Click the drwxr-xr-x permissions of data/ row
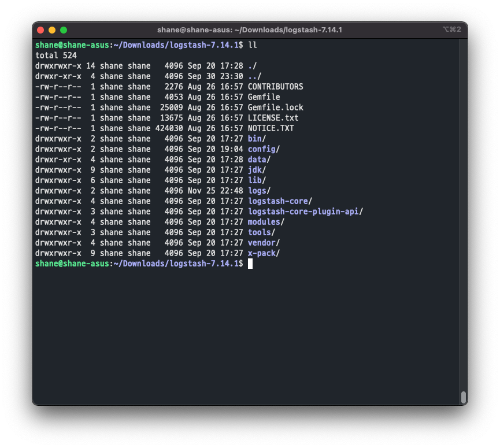500x448 pixels. click(x=58, y=160)
